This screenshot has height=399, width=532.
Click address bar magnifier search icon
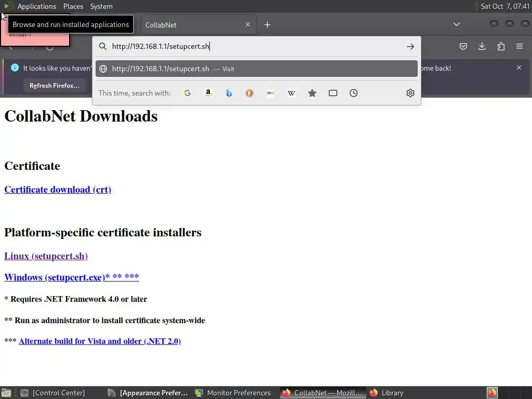[x=103, y=46]
